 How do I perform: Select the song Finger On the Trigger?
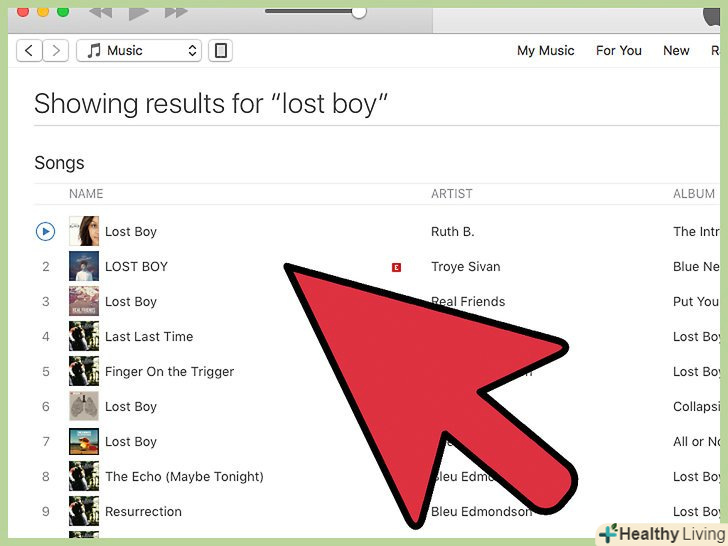point(169,372)
